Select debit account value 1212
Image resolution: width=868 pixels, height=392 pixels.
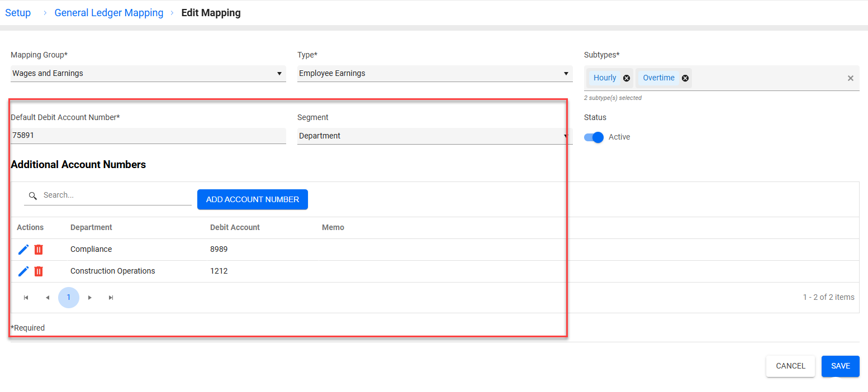point(219,271)
